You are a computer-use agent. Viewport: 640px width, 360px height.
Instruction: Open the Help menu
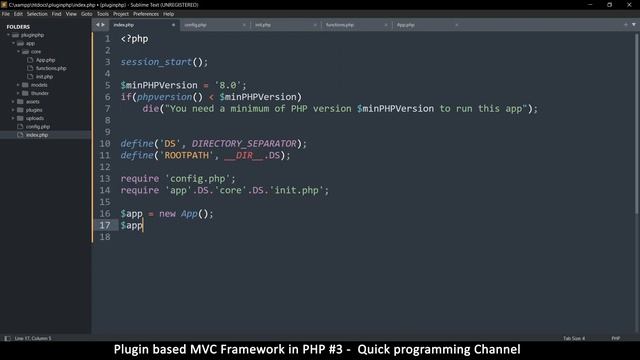(x=169, y=14)
